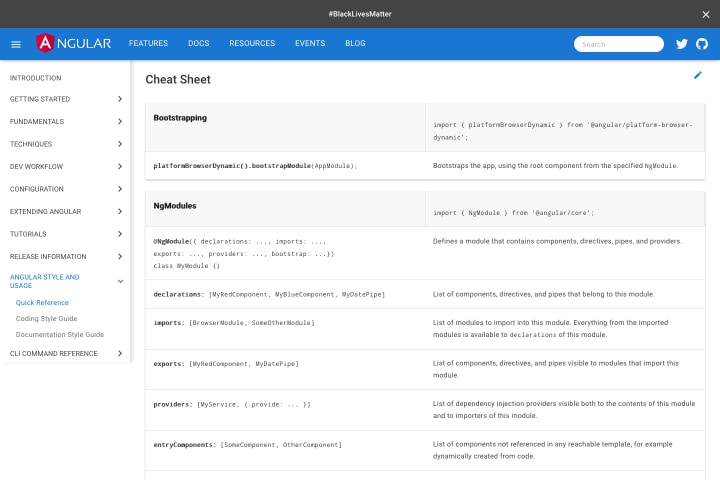
Task: Expand the TUTORIALS section chevron
Action: pyautogui.click(x=120, y=234)
